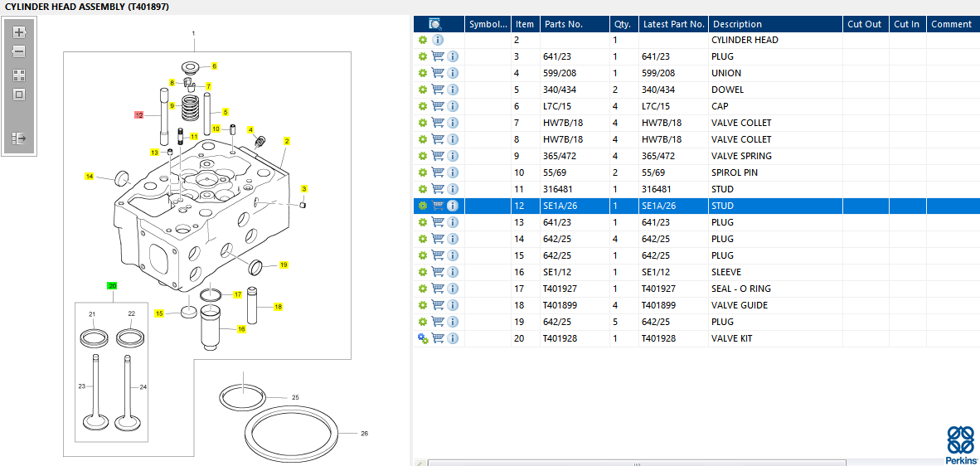Click the export list arrow icon
The image size is (980, 466).
[19, 138]
